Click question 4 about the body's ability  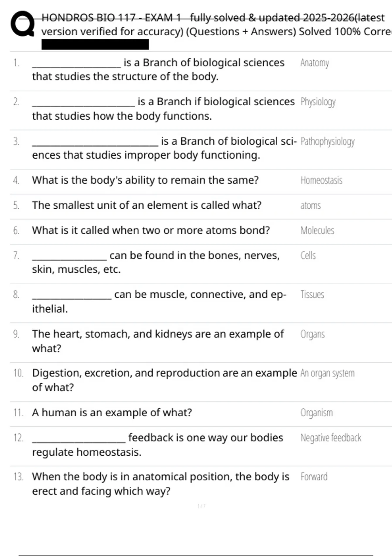pos(145,180)
